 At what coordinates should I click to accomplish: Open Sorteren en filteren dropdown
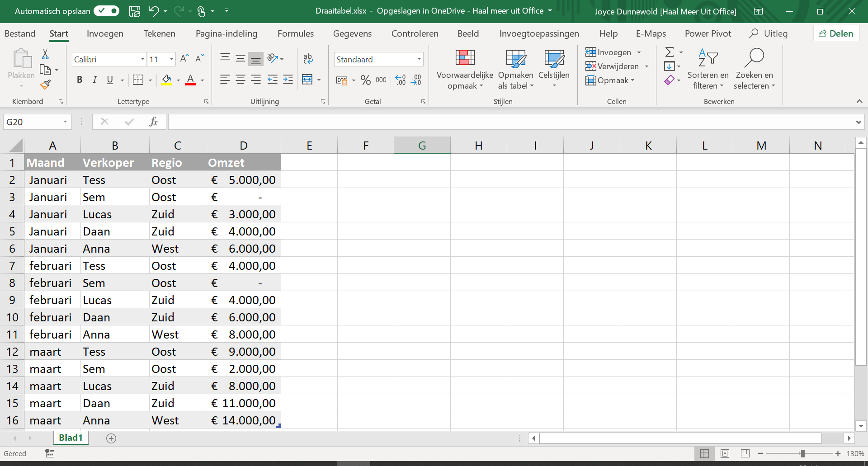coord(708,70)
